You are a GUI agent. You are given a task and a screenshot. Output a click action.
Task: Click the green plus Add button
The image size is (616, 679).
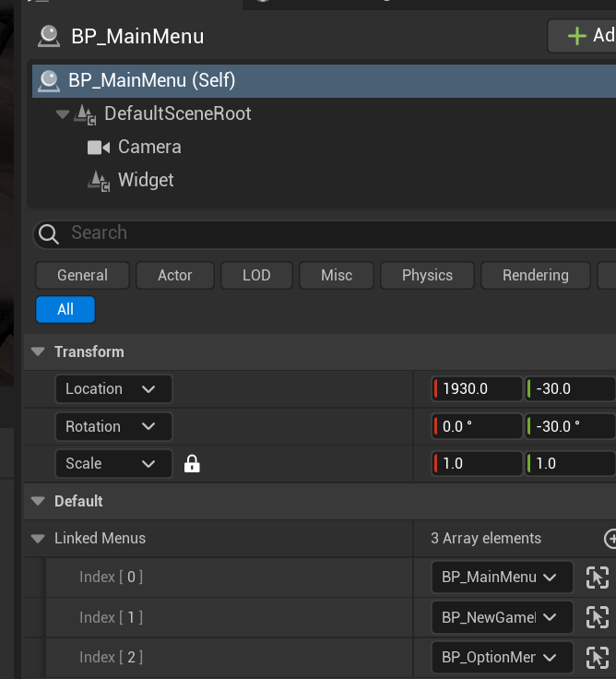point(582,36)
